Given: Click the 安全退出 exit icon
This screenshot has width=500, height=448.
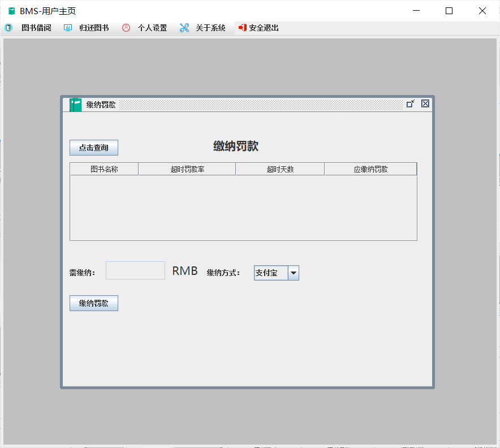Looking at the screenshot, I should pyautogui.click(x=242, y=27).
